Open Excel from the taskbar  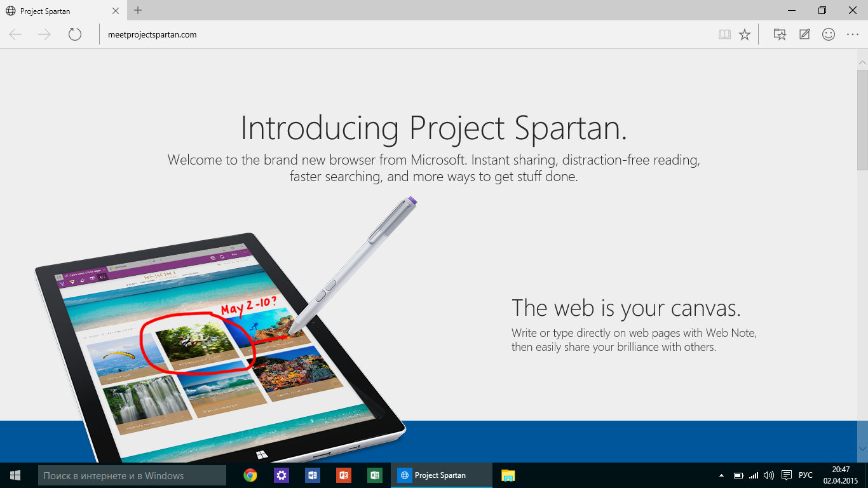(375, 475)
